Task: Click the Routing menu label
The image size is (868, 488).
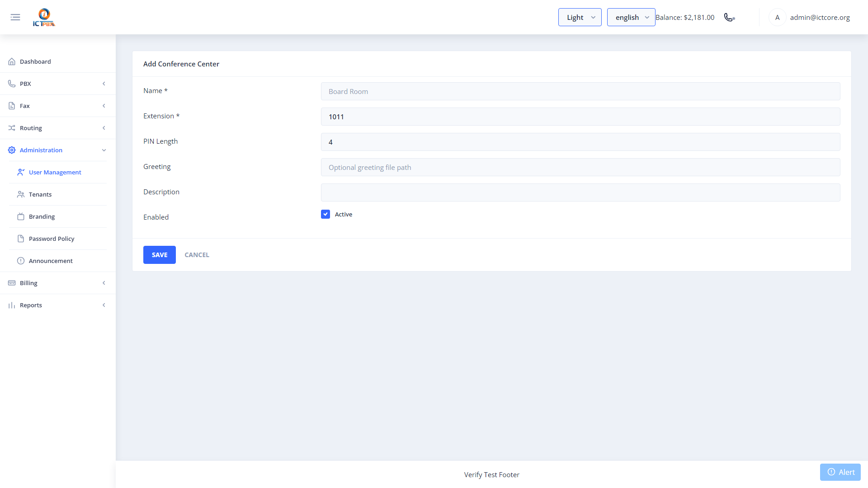Action: click(x=31, y=128)
